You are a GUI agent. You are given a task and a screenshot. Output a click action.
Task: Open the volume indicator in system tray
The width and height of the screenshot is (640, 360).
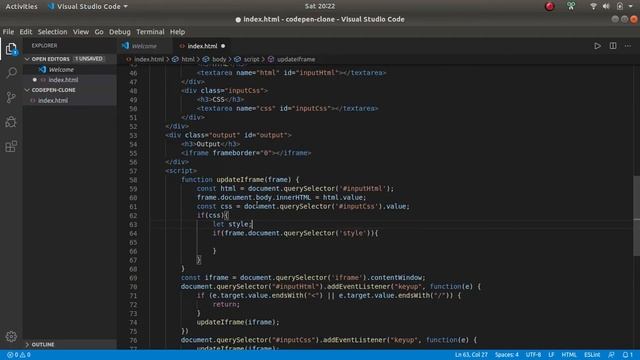[606, 6]
